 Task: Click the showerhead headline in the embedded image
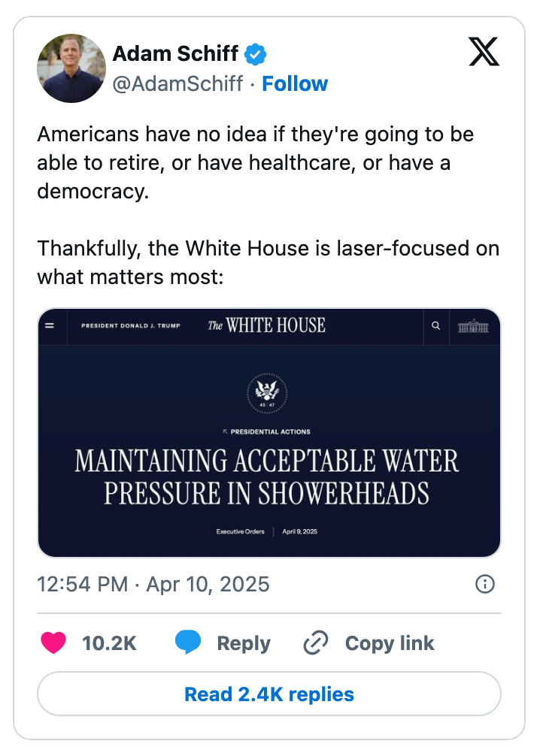268,476
